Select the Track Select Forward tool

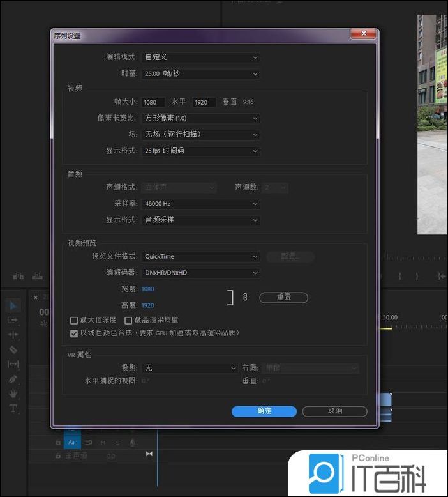[x=13, y=320]
